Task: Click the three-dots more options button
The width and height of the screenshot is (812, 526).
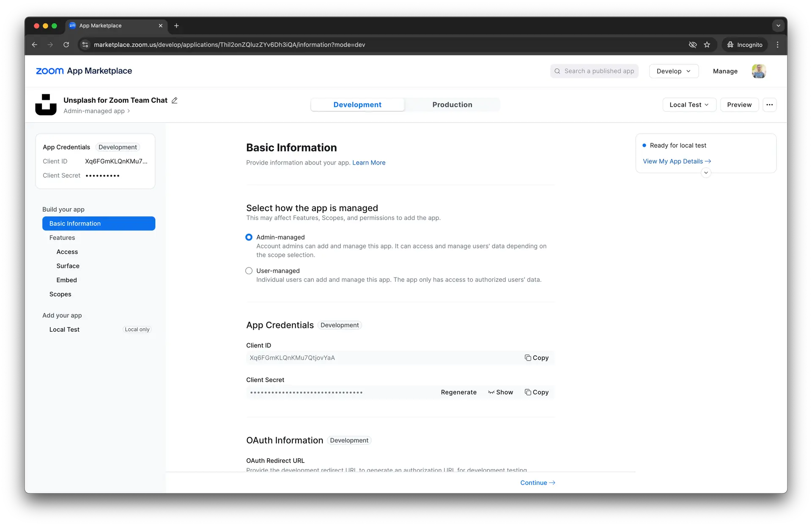Action: [769, 105]
